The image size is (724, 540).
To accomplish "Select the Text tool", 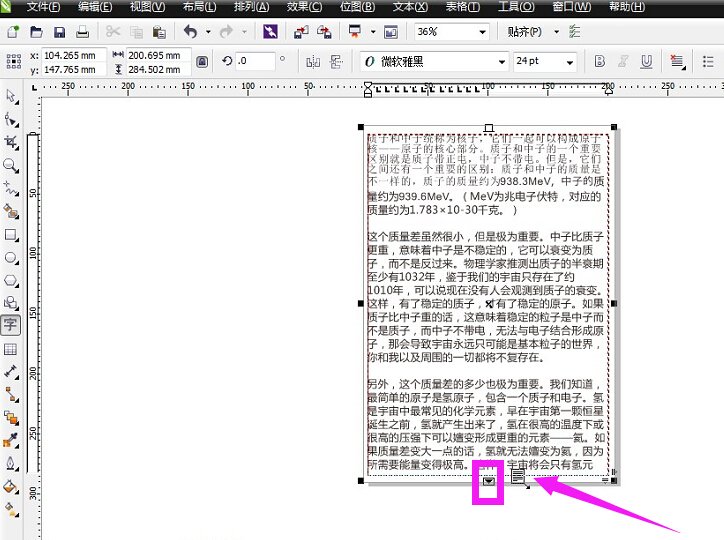I will pos(11,325).
